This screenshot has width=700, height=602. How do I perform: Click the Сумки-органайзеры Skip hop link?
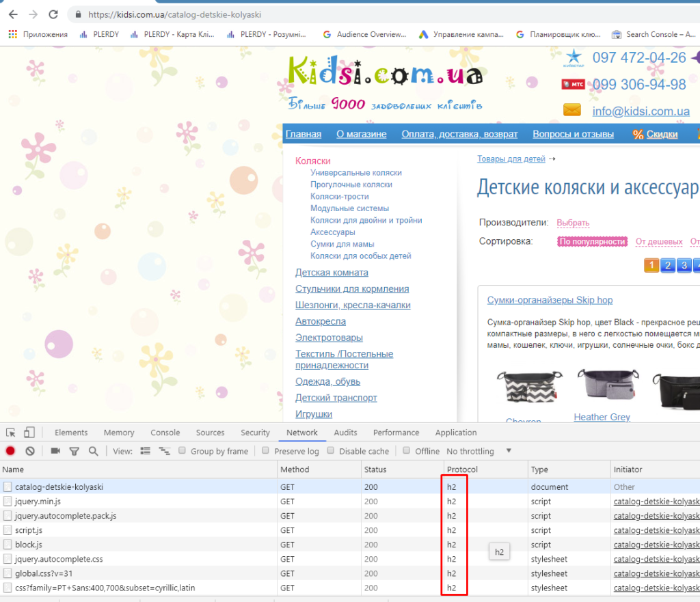(550, 300)
